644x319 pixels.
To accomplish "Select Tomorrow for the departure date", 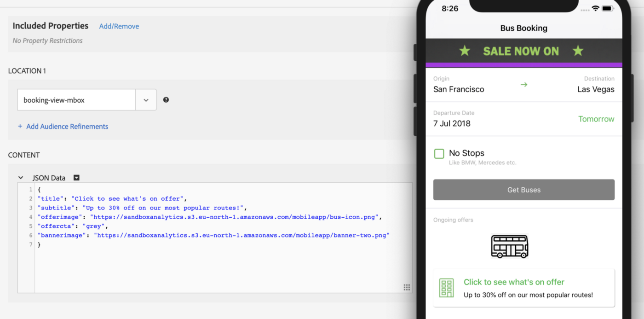I will pos(596,119).
